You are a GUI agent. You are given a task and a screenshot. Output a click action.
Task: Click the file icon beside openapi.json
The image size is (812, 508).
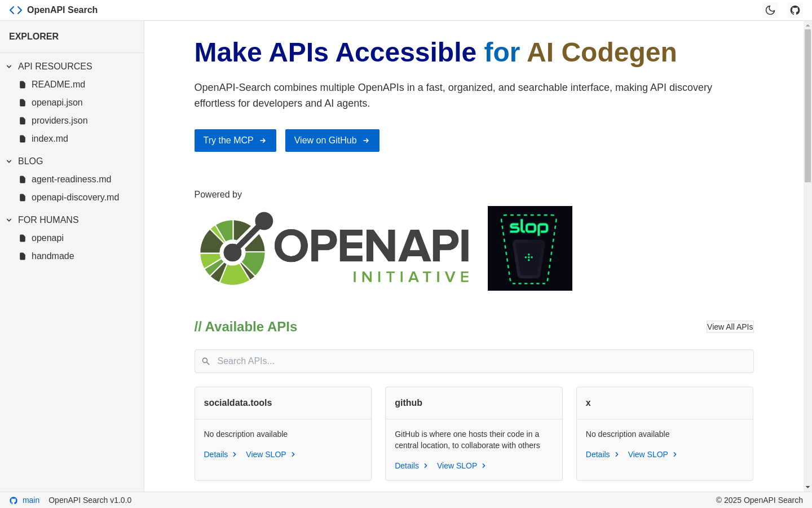pyautogui.click(x=23, y=103)
